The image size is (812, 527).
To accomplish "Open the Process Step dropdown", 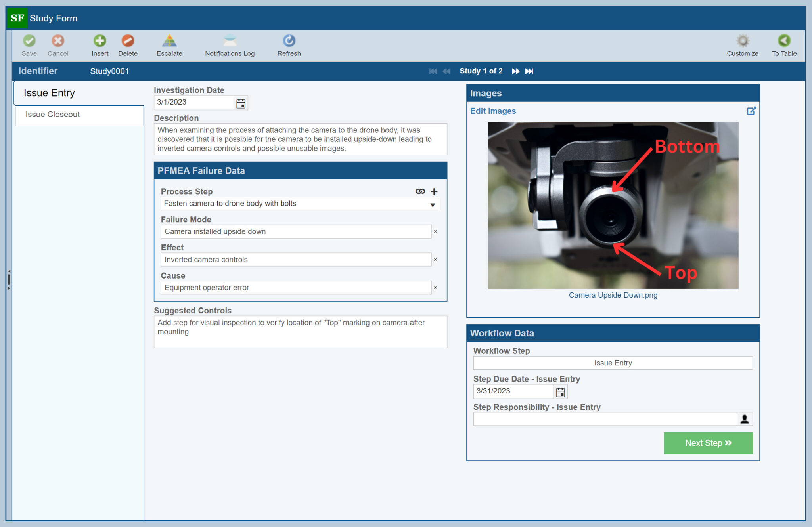I will point(432,203).
